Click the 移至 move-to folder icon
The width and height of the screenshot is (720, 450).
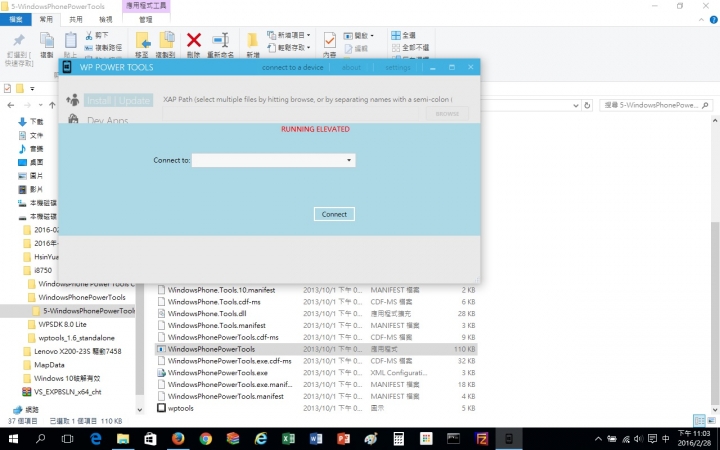click(x=142, y=40)
